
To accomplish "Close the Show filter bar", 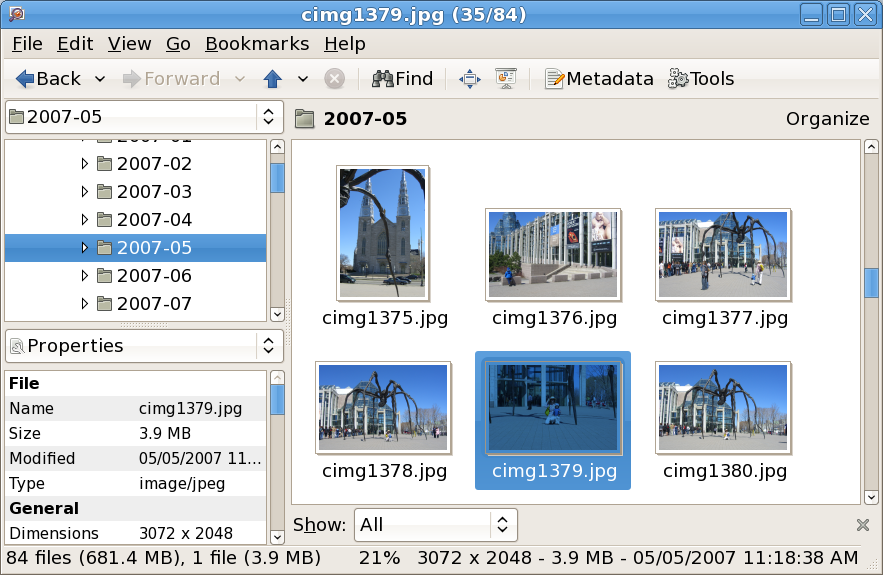I will click(863, 525).
